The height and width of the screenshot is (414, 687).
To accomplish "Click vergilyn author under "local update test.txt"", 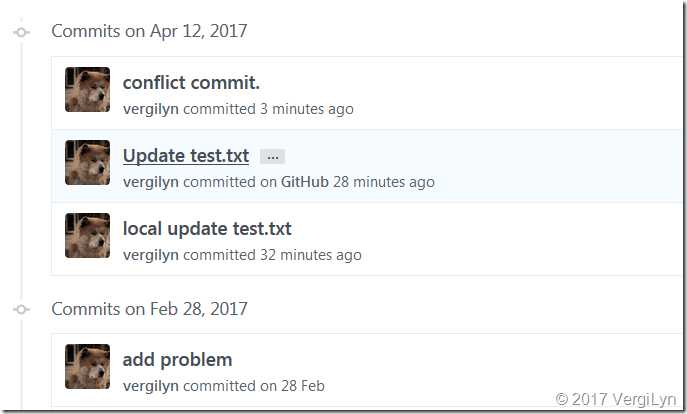I will pyautogui.click(x=150, y=255).
